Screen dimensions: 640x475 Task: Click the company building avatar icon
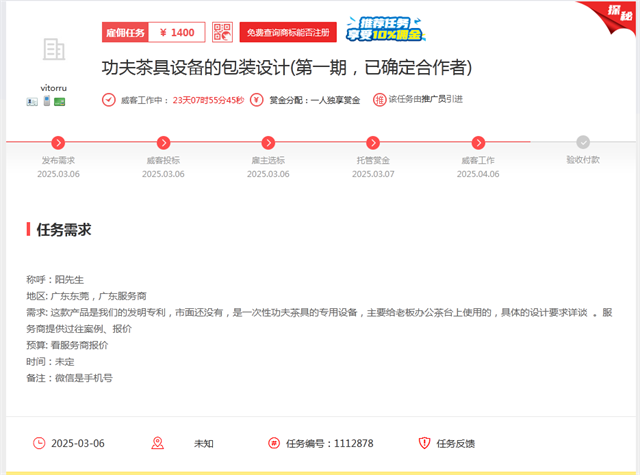[x=54, y=49]
